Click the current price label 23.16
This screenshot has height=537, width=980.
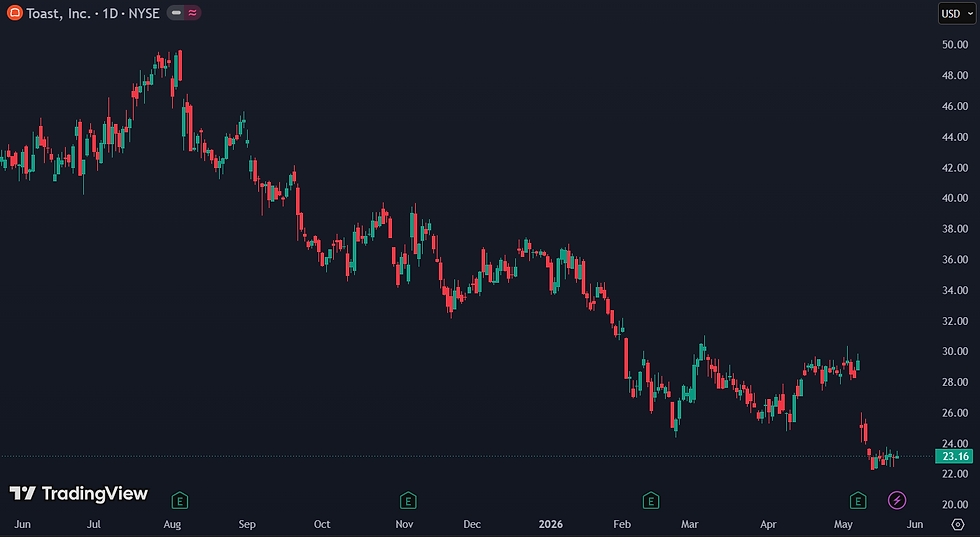pos(954,456)
